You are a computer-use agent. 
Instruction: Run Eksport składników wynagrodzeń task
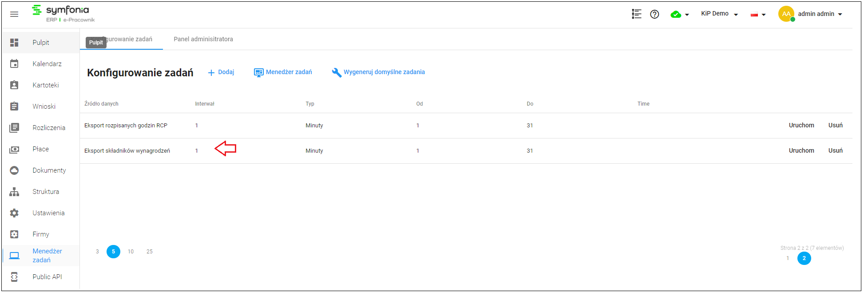[x=801, y=150]
